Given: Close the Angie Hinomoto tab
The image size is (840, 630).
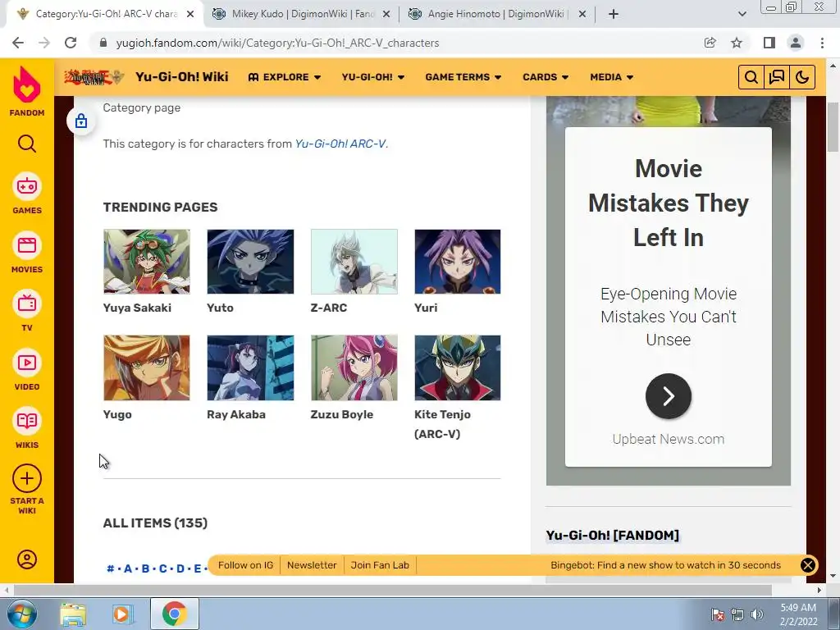Looking at the screenshot, I should tap(582, 15).
